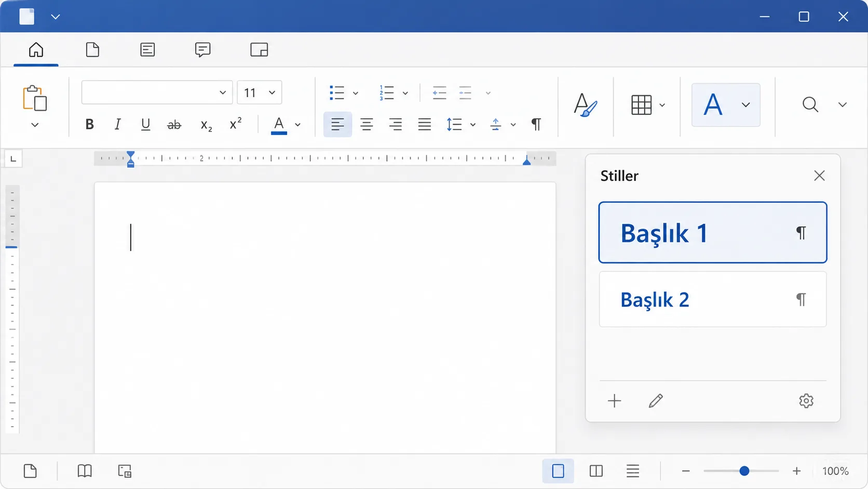Expand the indent options arrow

pyautogui.click(x=488, y=94)
